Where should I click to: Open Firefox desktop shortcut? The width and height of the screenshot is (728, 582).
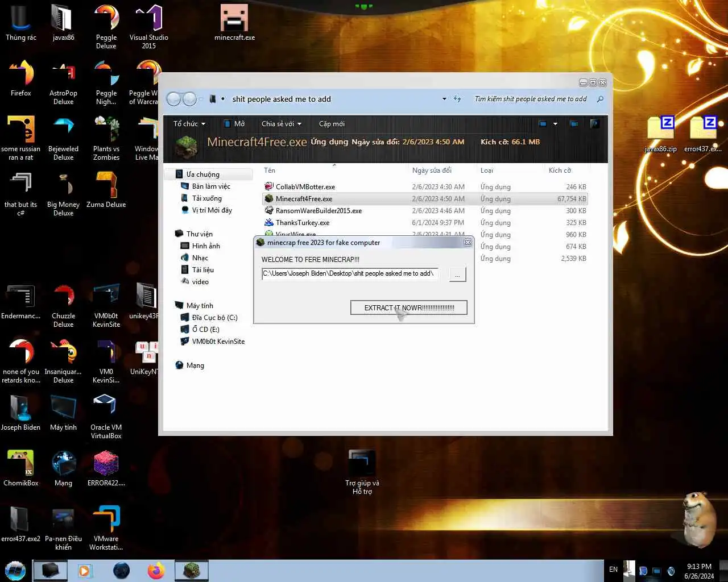(x=21, y=78)
